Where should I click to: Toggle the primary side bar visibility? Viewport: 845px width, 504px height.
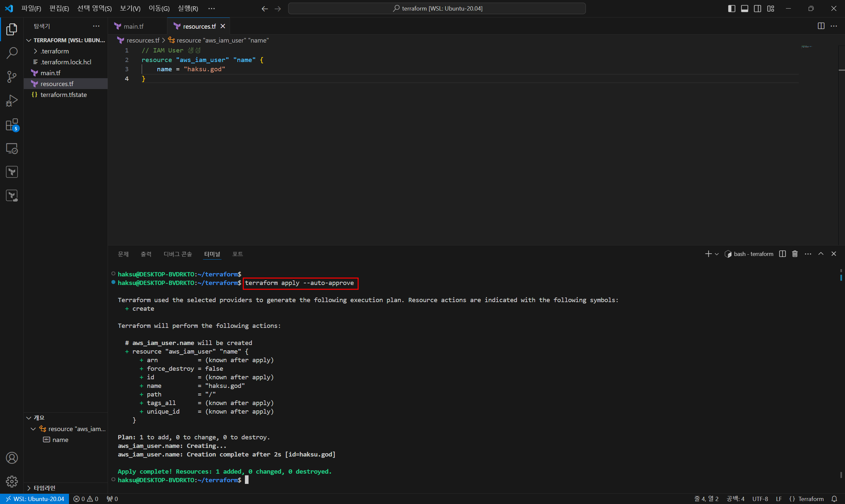[x=731, y=9]
